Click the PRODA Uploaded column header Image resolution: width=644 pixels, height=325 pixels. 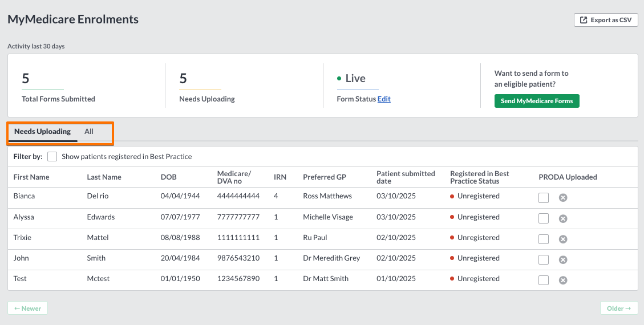click(568, 177)
